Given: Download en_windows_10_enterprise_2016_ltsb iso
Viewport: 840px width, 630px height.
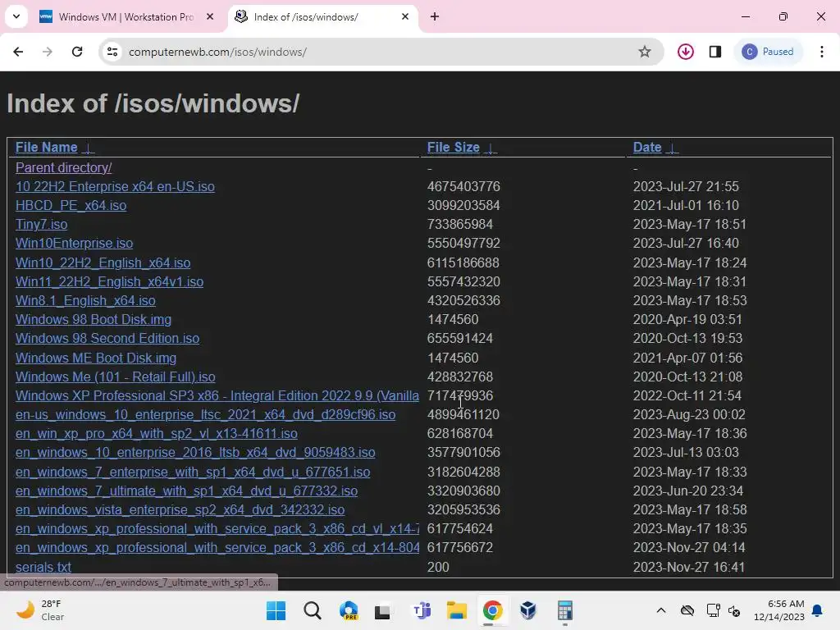Looking at the screenshot, I should 195,453.
